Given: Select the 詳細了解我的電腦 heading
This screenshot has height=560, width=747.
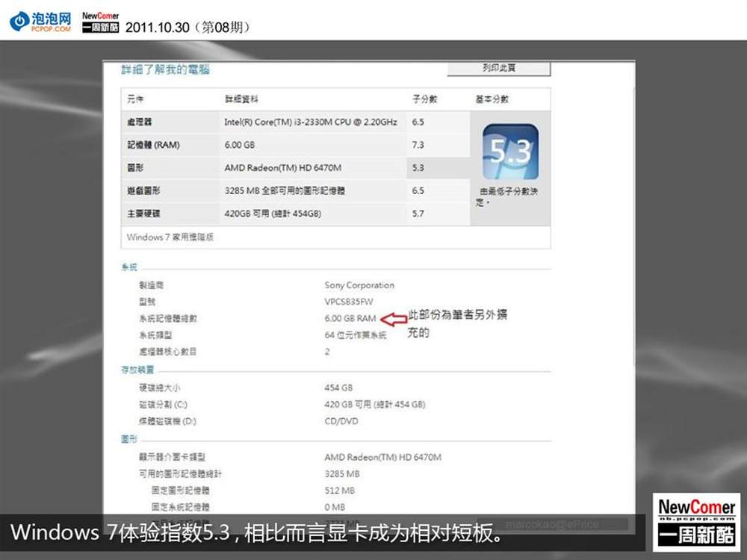Looking at the screenshot, I should [165, 69].
